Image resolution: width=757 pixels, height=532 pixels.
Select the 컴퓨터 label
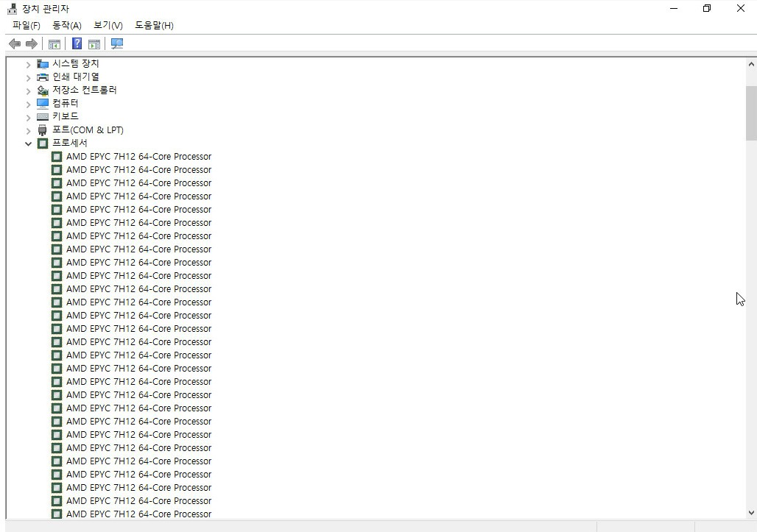tap(66, 103)
